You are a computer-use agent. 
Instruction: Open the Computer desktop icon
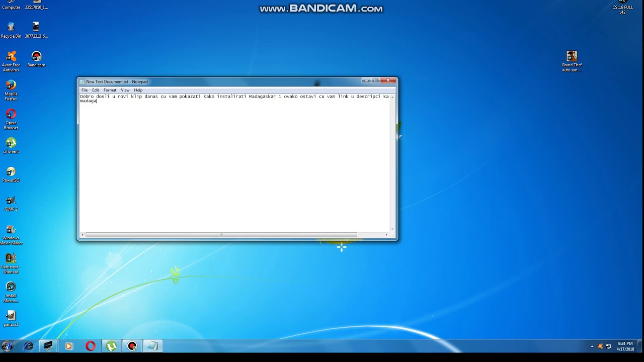pos(11,5)
